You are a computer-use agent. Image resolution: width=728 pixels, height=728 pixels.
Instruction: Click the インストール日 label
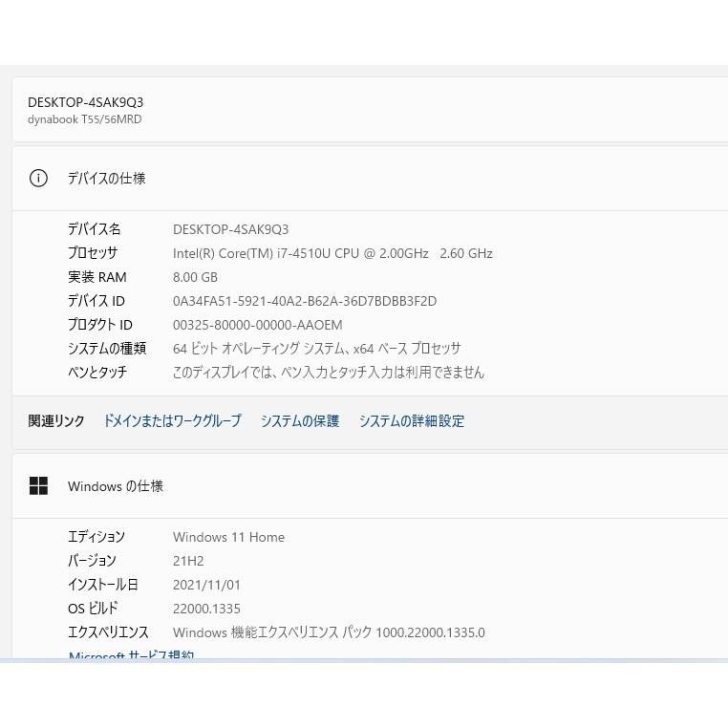(102, 584)
